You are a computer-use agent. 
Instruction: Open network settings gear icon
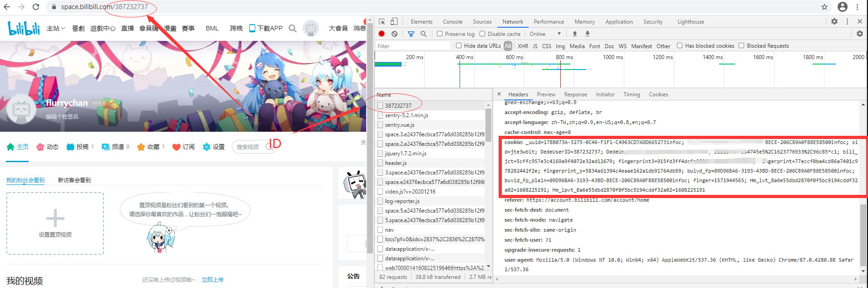(859, 34)
